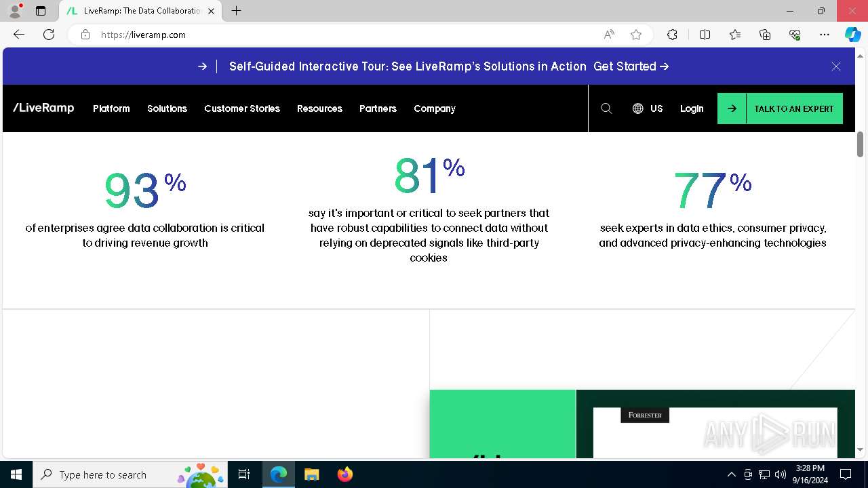Open the Favorites list icon
Screen dimensions: 868x488
735,35
